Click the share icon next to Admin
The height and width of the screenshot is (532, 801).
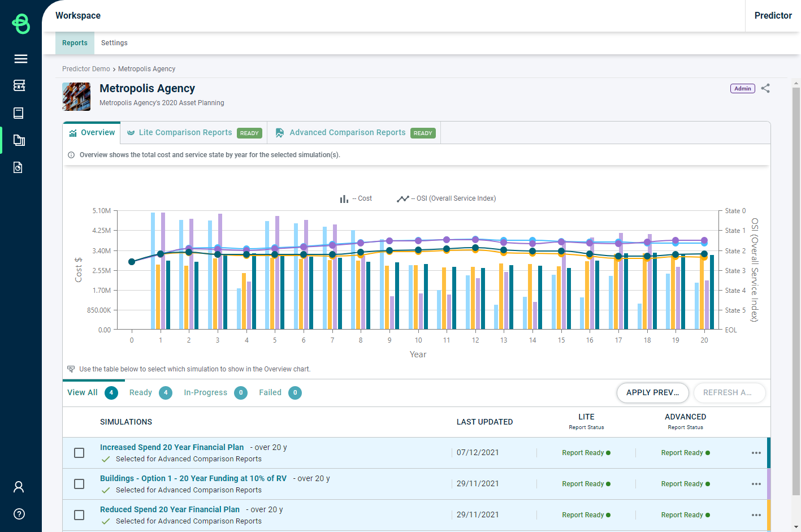click(765, 88)
